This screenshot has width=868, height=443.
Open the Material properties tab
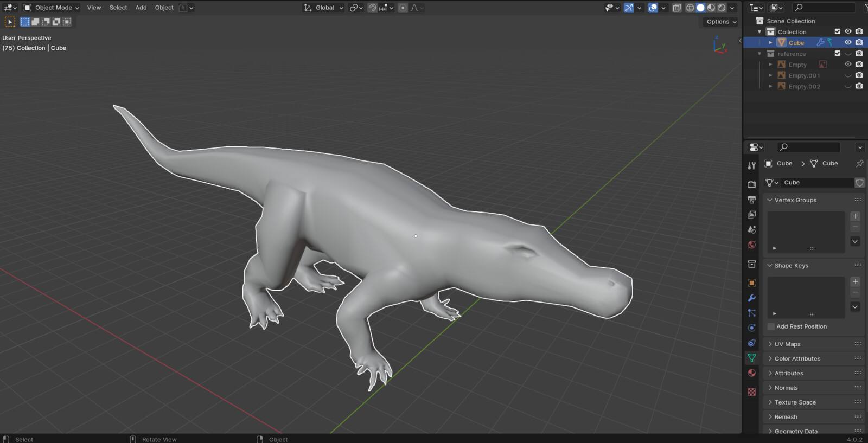[751, 373]
